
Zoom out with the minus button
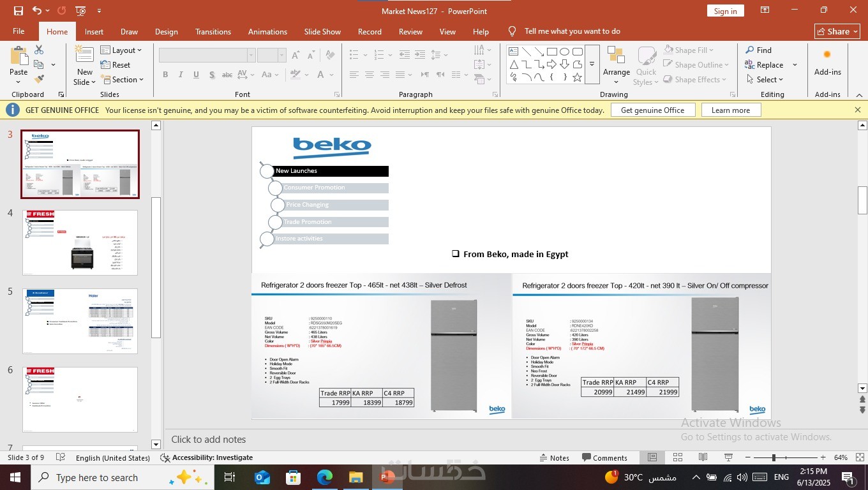747,457
